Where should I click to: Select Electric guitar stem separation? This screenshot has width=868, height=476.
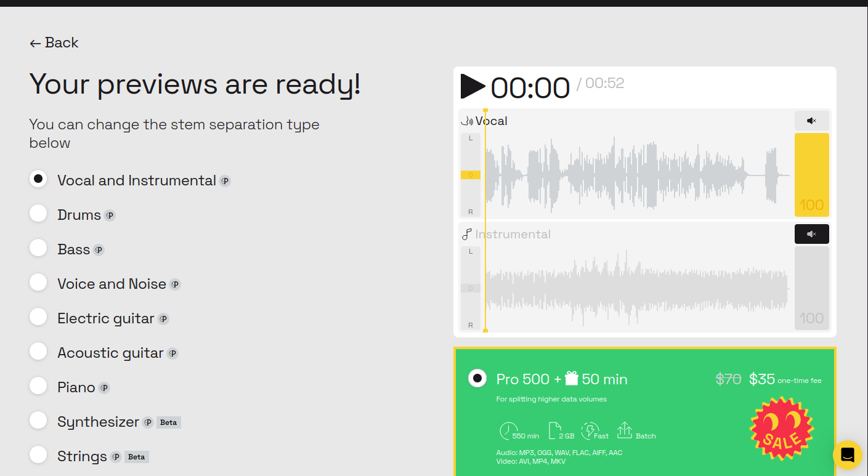pyautogui.click(x=38, y=318)
